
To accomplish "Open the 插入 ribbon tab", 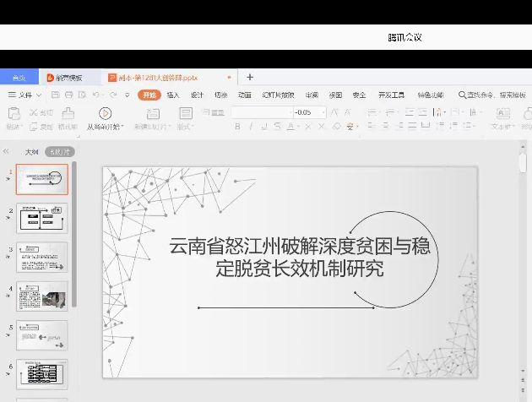I will click(173, 95).
